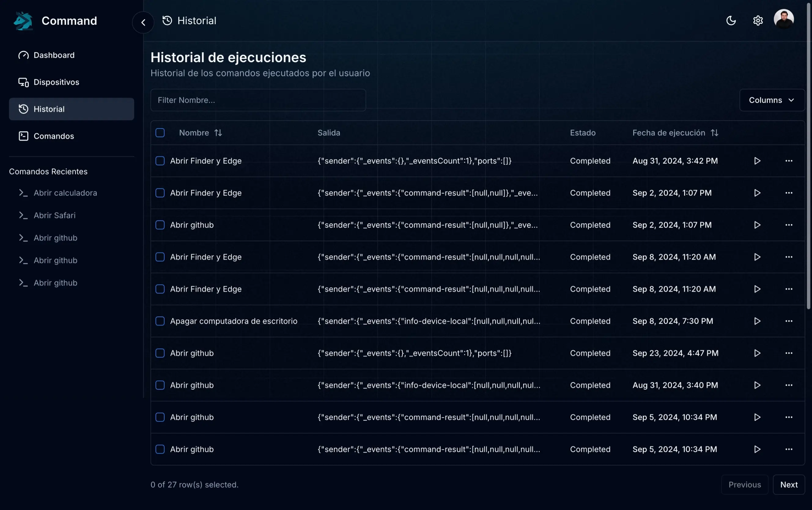
Task: Open three-dot menu for Apagar computadora row
Action: pos(788,321)
